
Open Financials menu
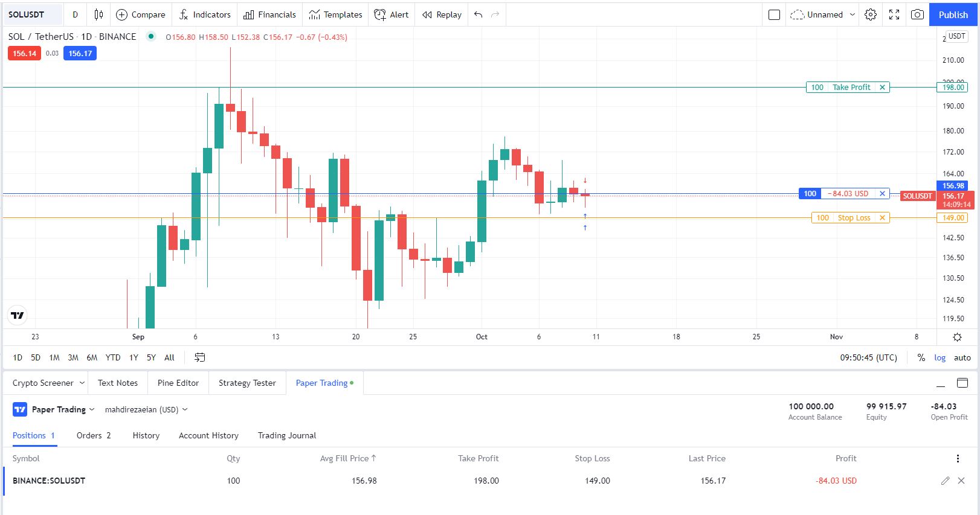coord(269,14)
